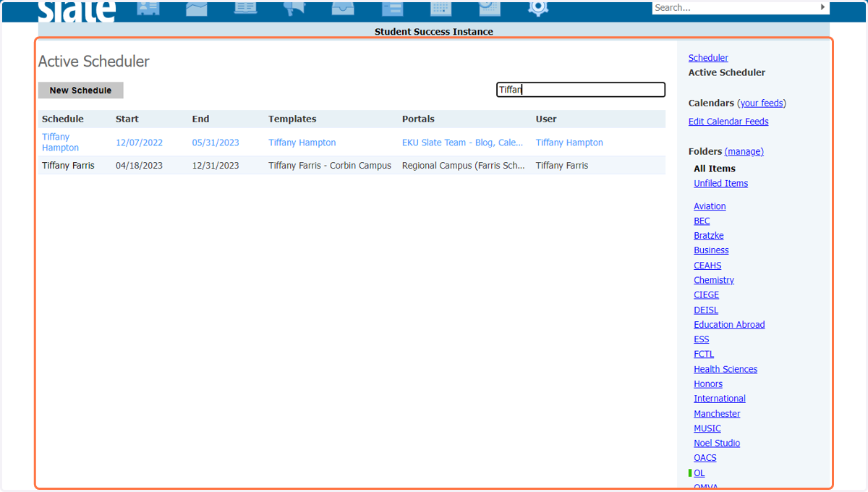Image resolution: width=868 pixels, height=492 pixels.
Task: Open the Education Abroad folder
Action: click(729, 325)
